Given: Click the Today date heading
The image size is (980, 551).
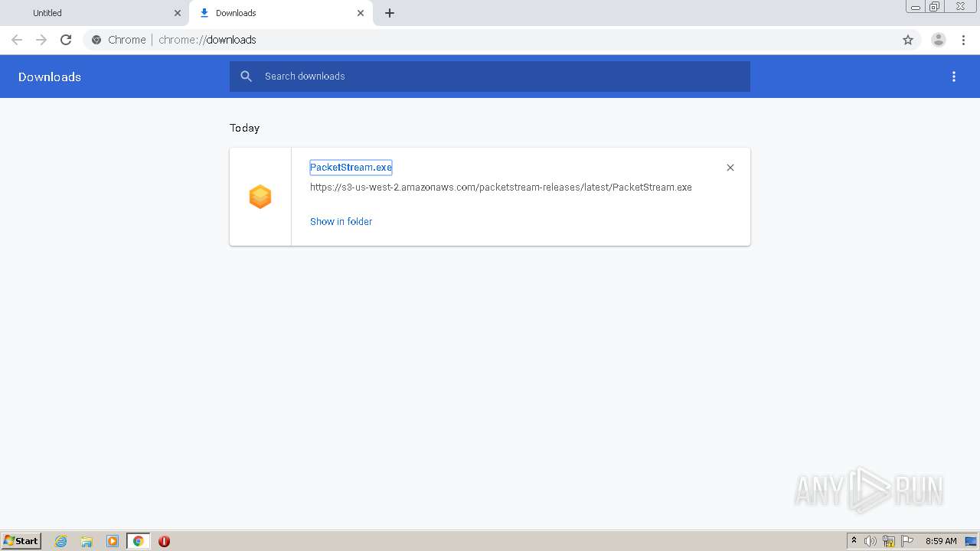Looking at the screenshot, I should [245, 128].
